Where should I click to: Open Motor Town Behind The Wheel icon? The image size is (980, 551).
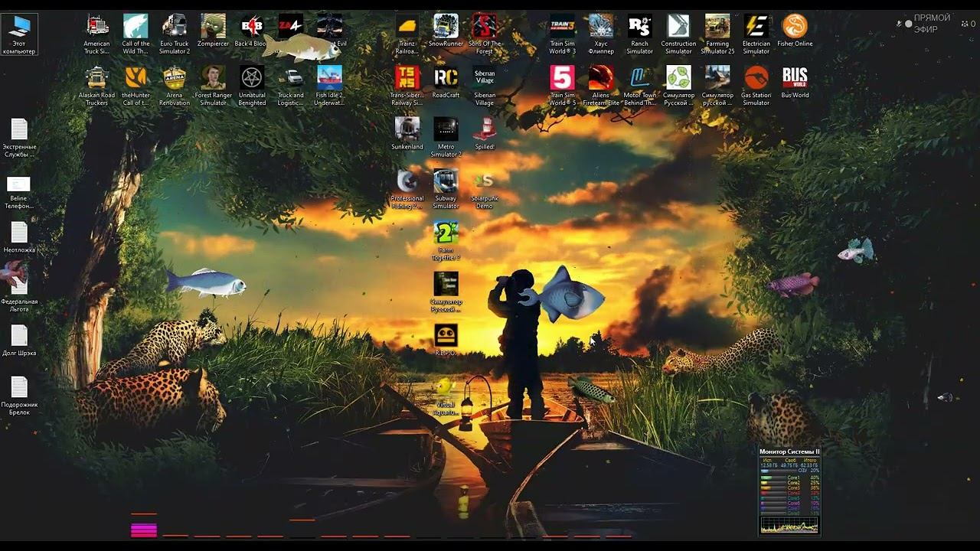(639, 86)
